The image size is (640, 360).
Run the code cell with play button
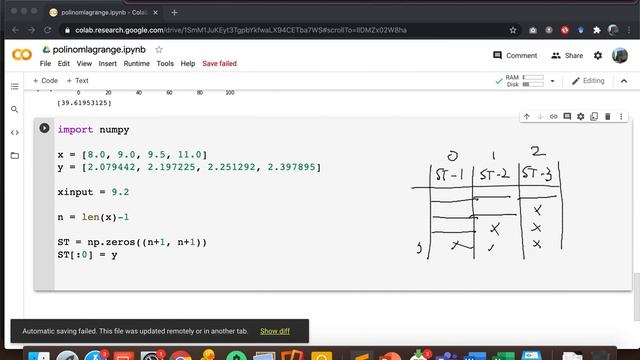click(x=44, y=128)
